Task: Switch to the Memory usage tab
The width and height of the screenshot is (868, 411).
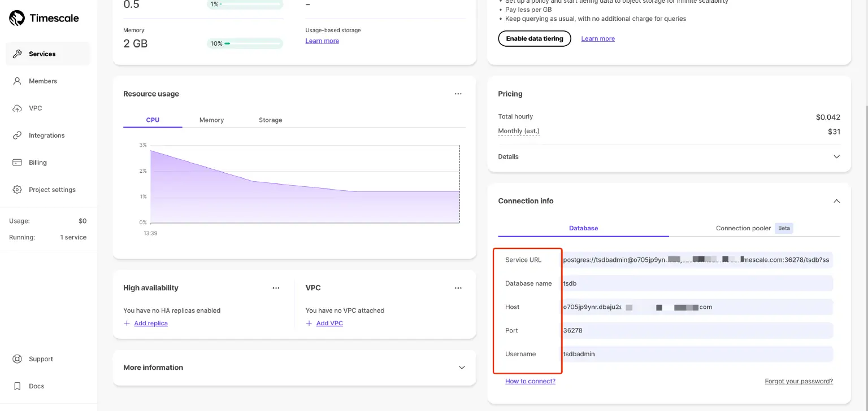Action: (211, 120)
